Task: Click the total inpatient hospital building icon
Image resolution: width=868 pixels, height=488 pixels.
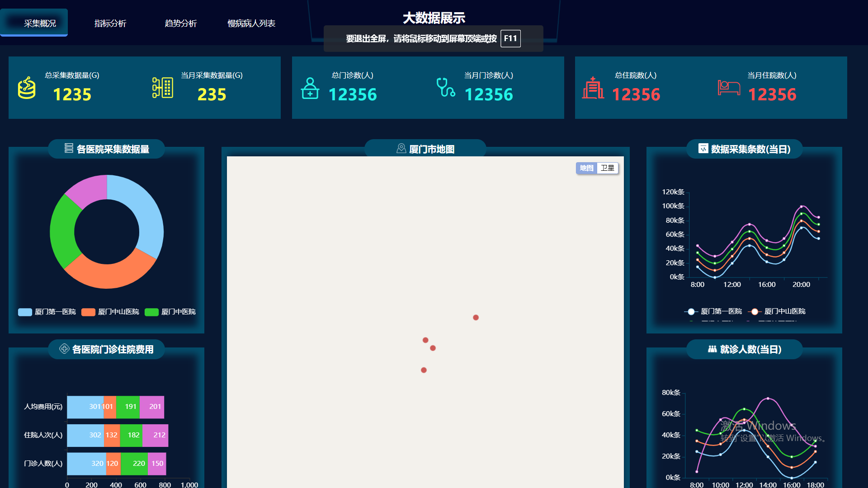Action: click(593, 88)
